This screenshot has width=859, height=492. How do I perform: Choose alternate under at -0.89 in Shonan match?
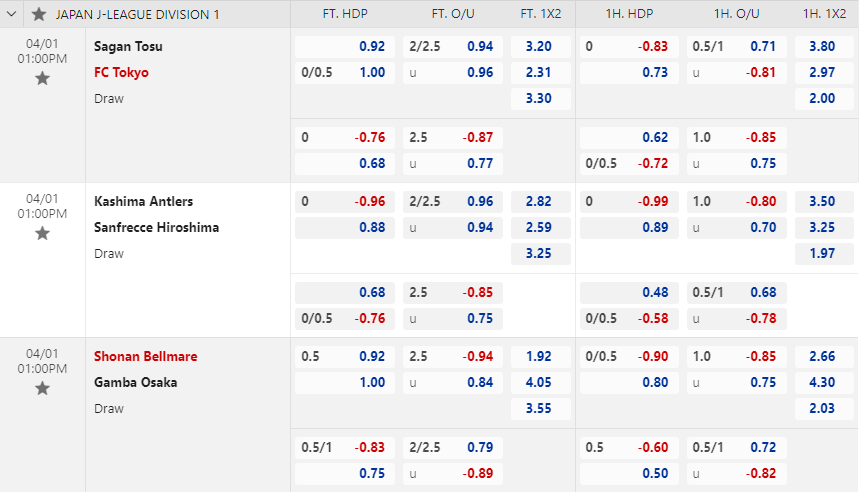453,473
